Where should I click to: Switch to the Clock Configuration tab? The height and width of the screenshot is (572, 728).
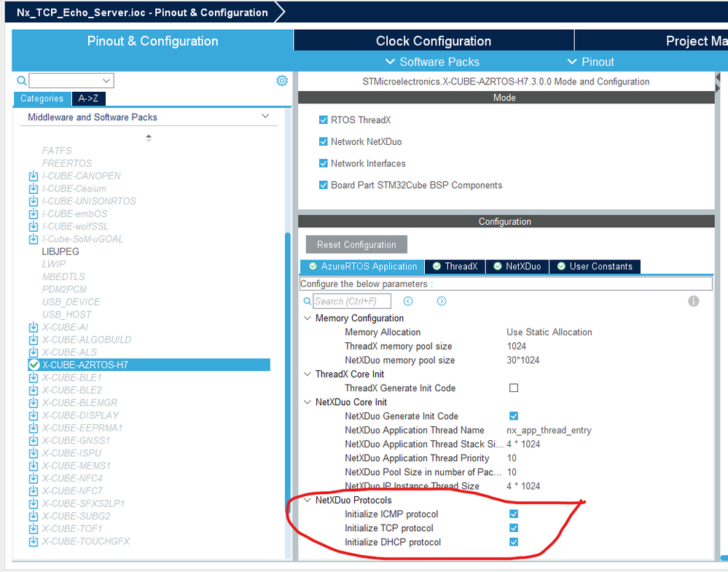click(x=434, y=41)
